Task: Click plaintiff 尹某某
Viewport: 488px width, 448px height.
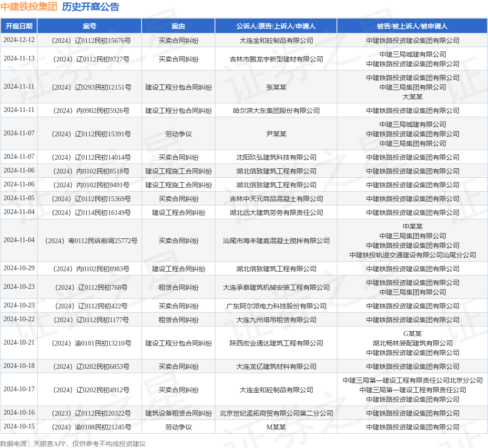Action: pyautogui.click(x=276, y=134)
